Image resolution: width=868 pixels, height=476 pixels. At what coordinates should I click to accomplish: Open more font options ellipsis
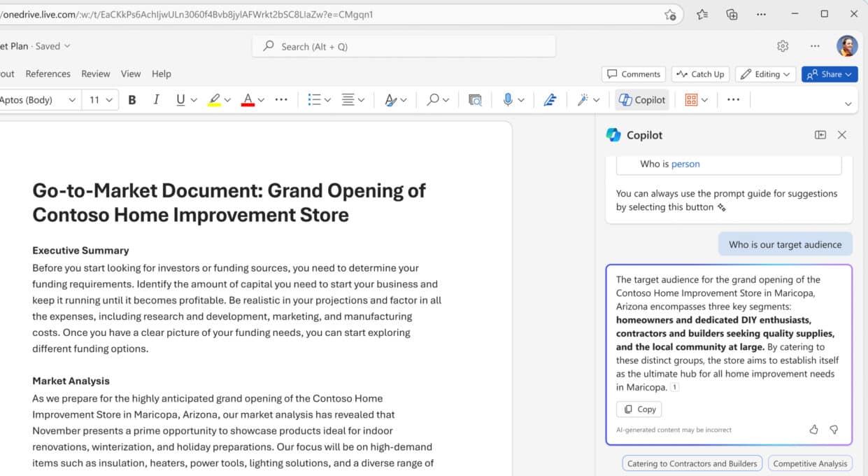click(281, 100)
